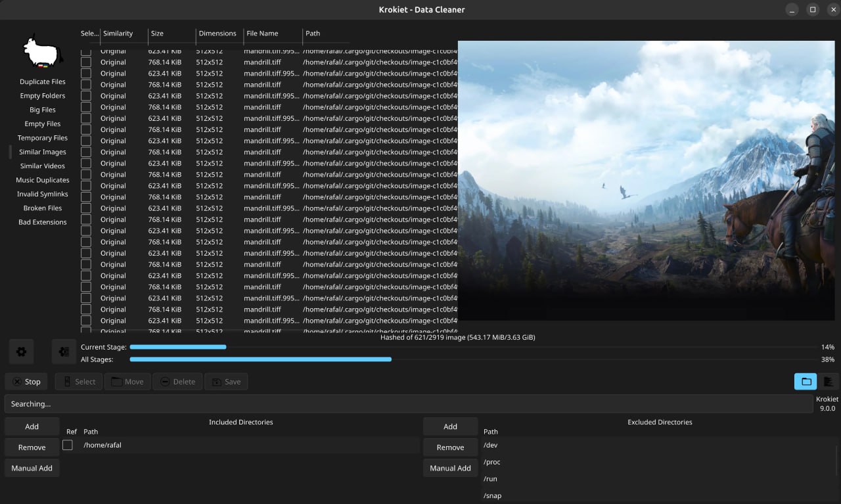Show the text log panel icon
Screen dimensions: 841x504
pyautogui.click(x=828, y=381)
